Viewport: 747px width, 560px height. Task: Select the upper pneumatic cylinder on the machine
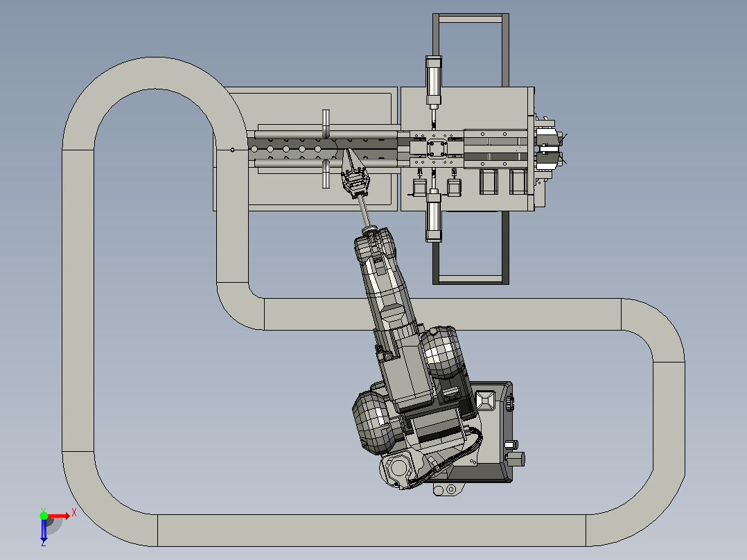434,80
